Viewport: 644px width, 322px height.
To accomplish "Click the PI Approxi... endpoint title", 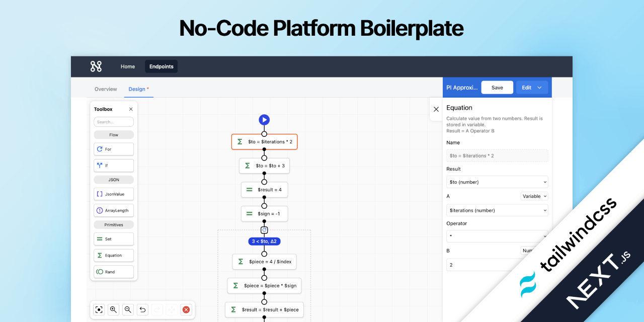I will [462, 88].
